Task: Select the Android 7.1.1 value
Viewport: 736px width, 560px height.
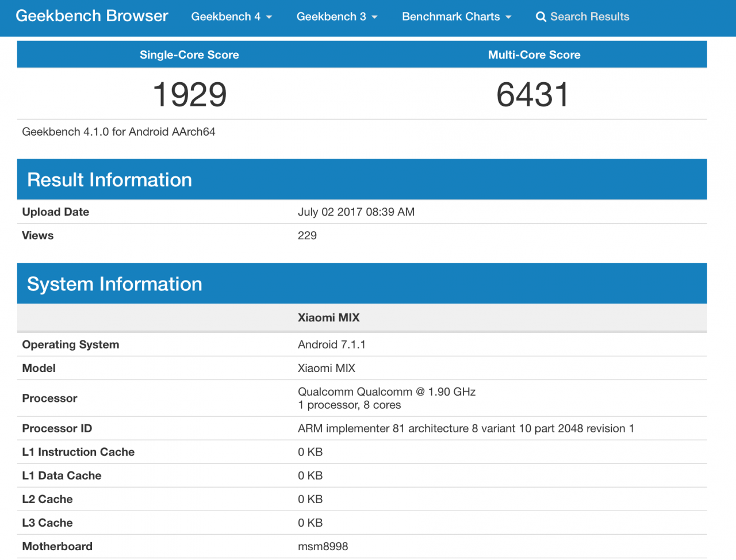Action: point(332,344)
